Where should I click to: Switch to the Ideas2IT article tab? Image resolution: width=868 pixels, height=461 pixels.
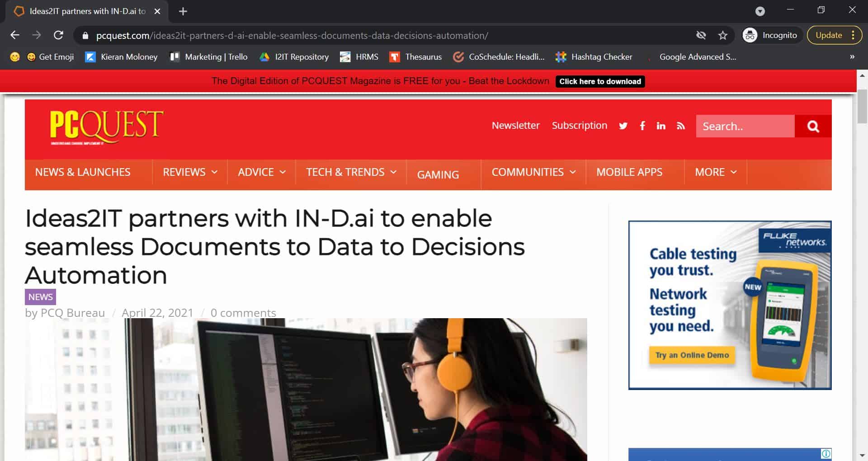(86, 11)
